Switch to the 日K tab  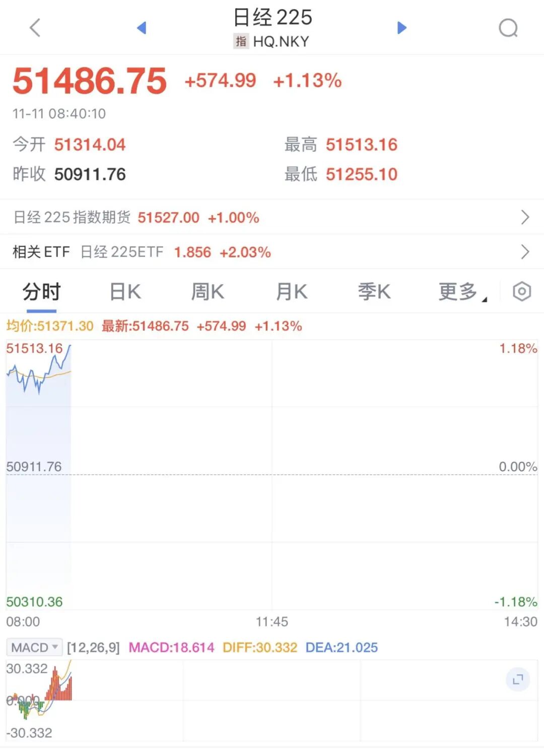pyautogui.click(x=125, y=292)
